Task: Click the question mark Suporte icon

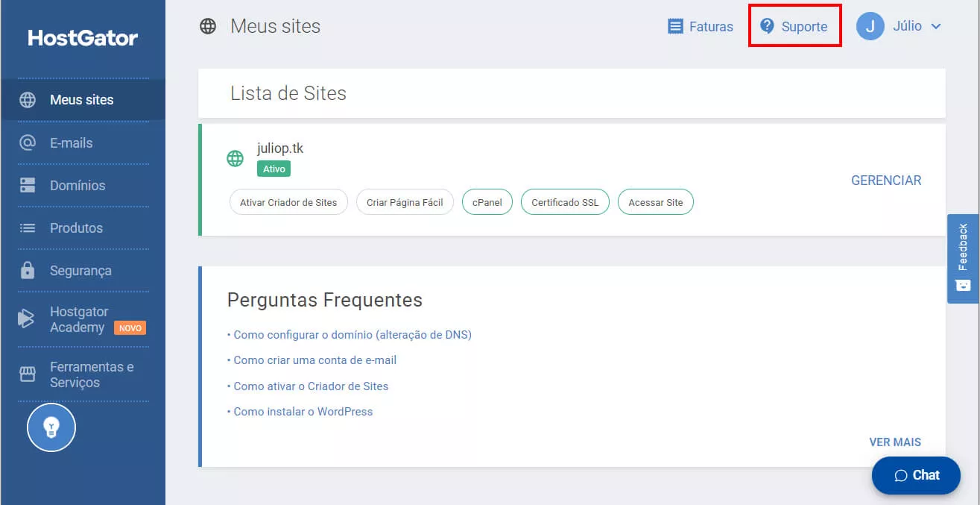Action: 767,26
